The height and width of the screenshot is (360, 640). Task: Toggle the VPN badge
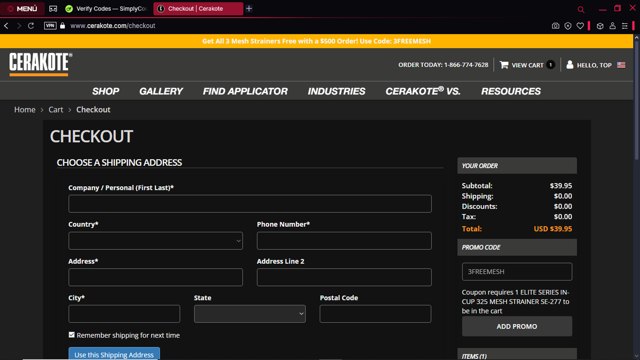50,26
